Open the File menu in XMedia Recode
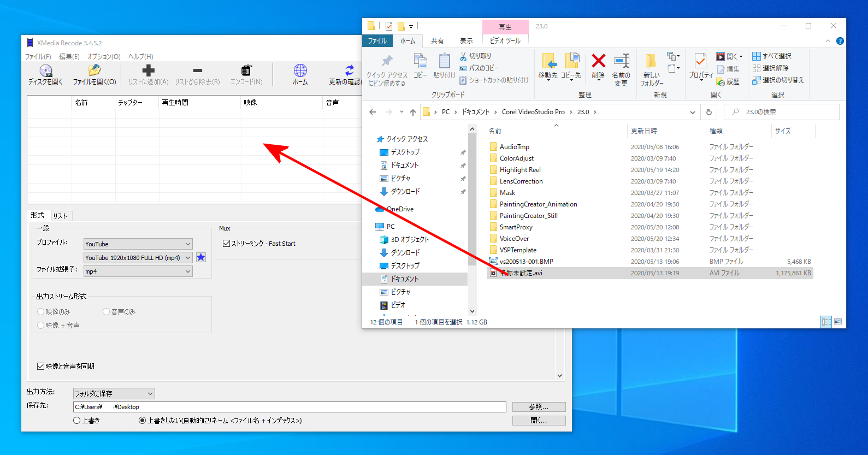 click(38, 57)
